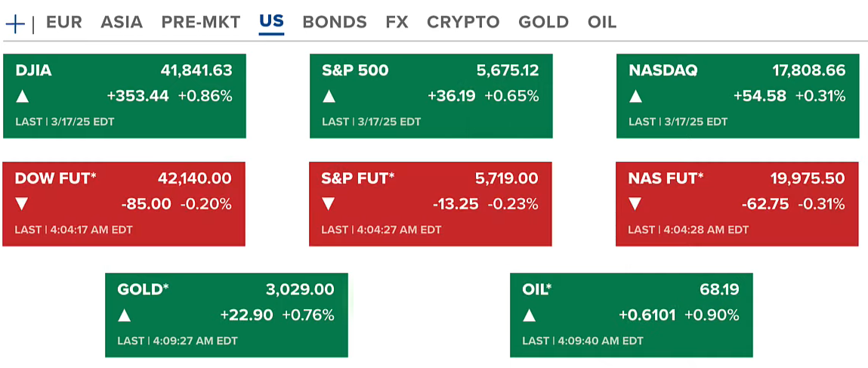This screenshot has width=868, height=368.
Task: Switch to the EUR tab
Action: coord(63,23)
